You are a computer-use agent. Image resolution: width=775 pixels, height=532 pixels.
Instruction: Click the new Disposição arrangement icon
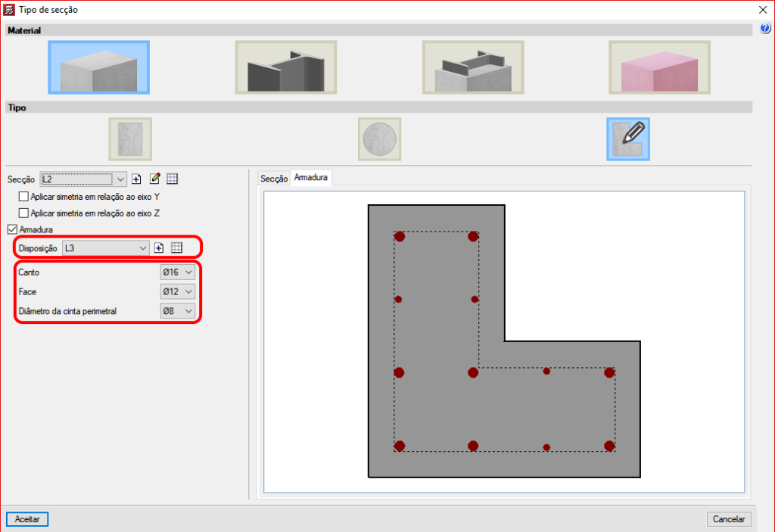(160, 247)
